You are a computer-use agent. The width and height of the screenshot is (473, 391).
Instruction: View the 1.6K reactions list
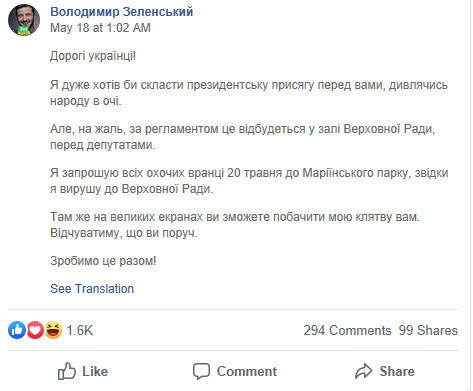click(x=80, y=330)
